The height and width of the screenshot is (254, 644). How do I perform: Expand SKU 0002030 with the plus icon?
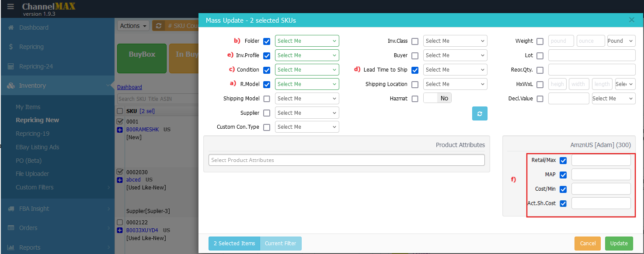click(120, 180)
